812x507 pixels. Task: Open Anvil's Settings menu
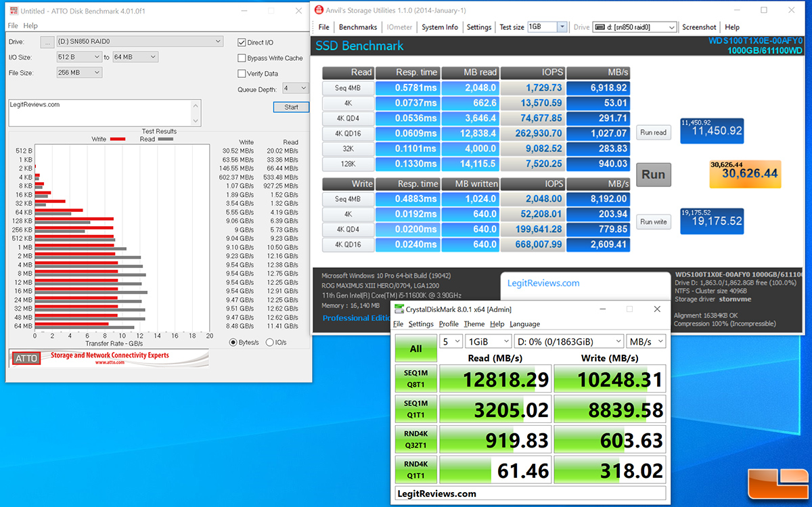[x=479, y=27]
